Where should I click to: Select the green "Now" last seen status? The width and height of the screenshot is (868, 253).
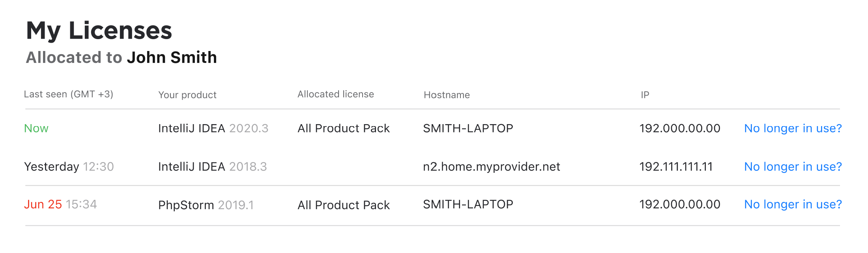[36, 128]
